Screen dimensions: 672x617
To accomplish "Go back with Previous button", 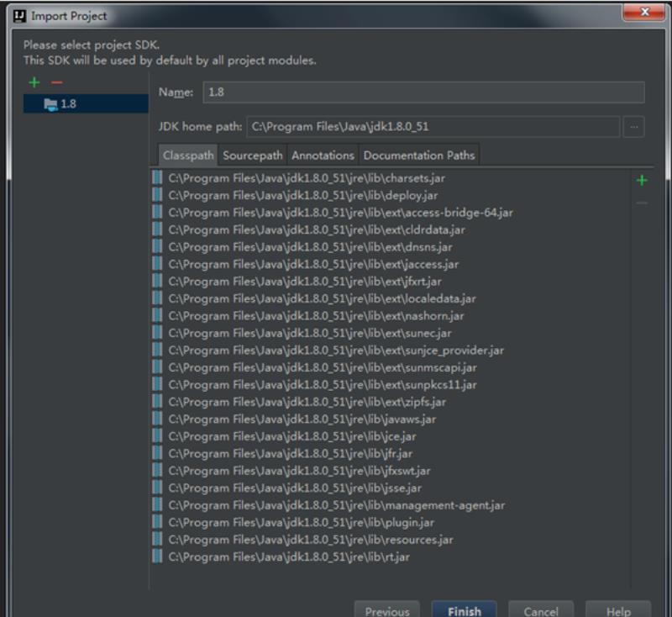I will click(x=387, y=610).
